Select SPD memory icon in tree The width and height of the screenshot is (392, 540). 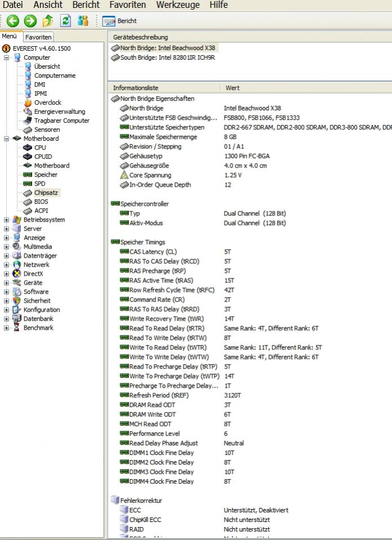(x=28, y=184)
